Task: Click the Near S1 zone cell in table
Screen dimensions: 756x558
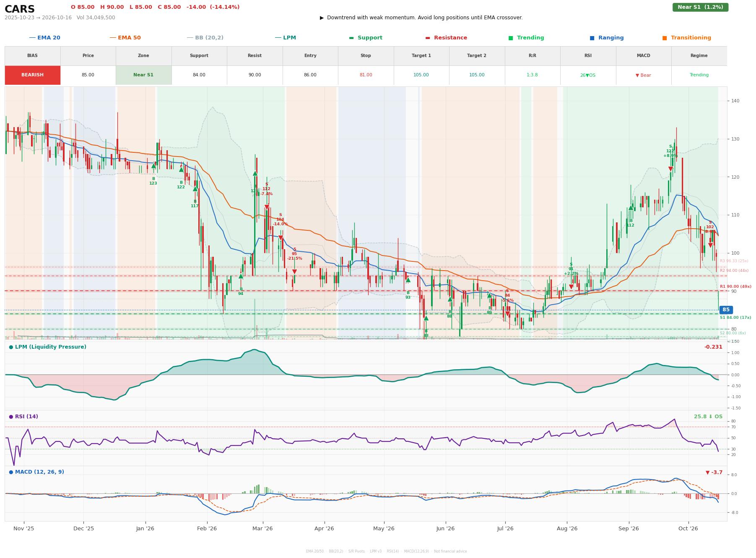Action: pyautogui.click(x=143, y=75)
